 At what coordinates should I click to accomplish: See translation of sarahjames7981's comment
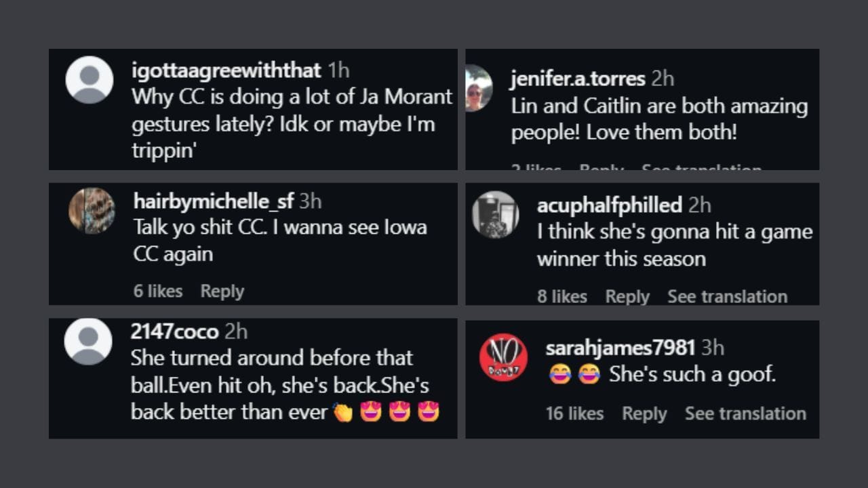[745, 413]
